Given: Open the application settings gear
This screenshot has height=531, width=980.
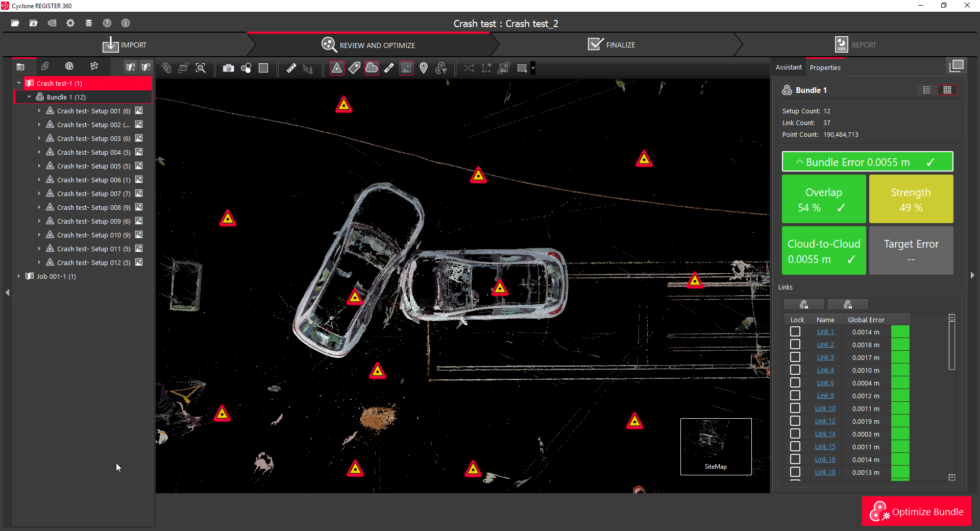Looking at the screenshot, I should 70,23.
